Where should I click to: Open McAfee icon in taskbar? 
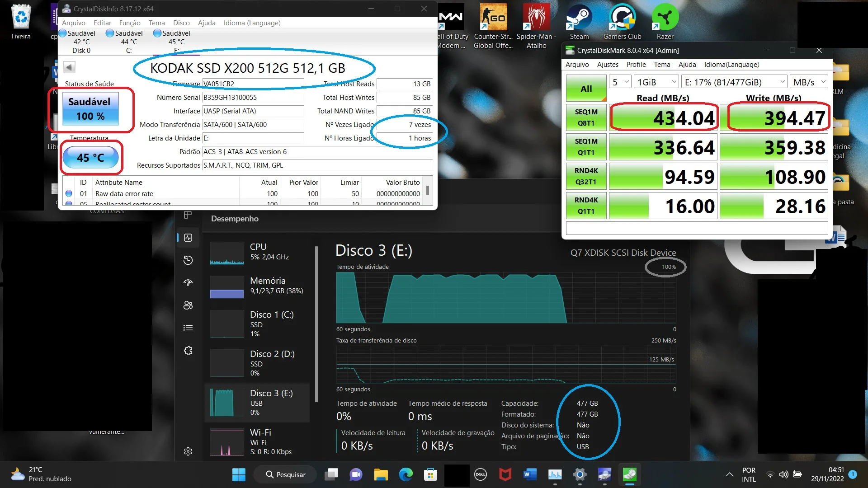505,474
